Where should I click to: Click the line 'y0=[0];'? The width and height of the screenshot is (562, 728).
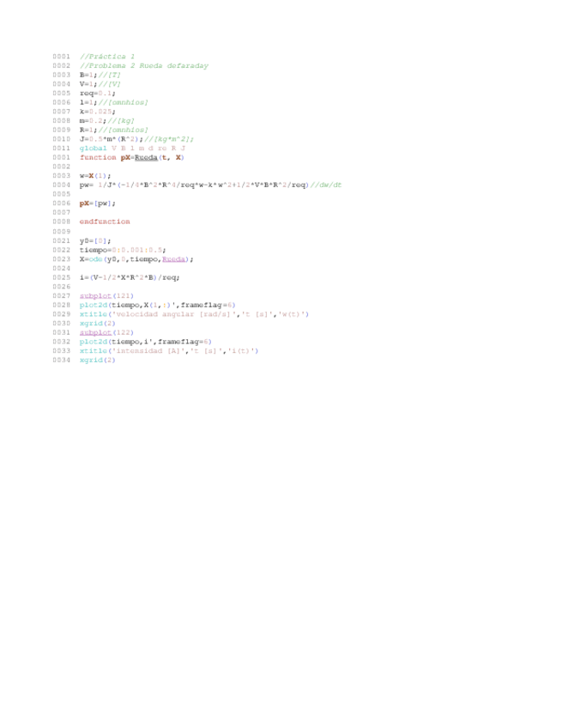click(95, 241)
